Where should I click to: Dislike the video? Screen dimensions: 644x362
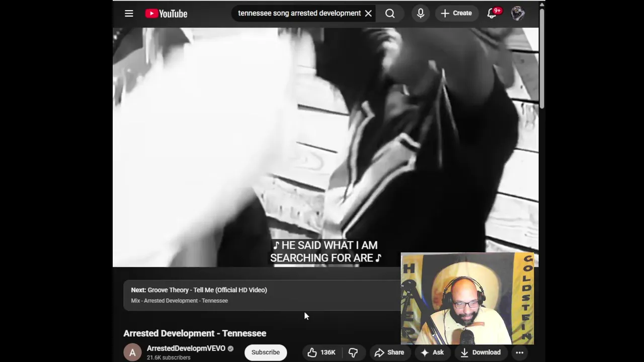point(353,352)
